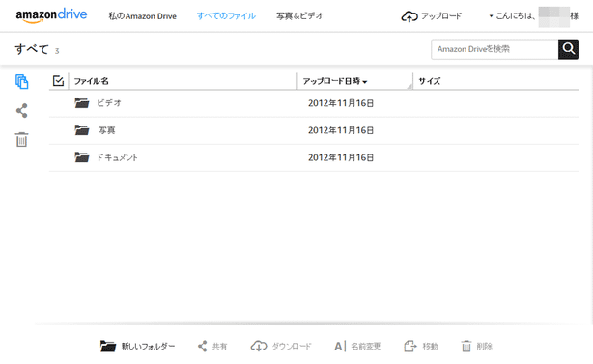
Task: Click the ドキュメント folder icon
Action: click(82, 156)
